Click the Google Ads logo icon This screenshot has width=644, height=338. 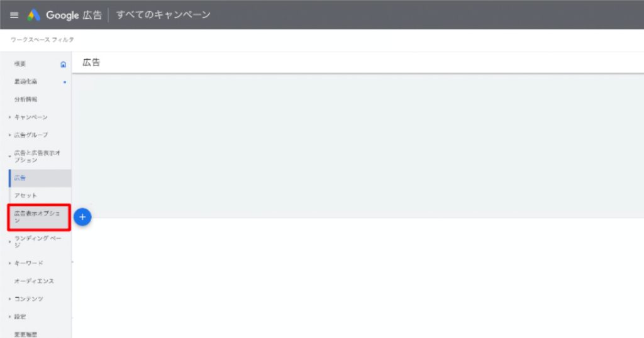pos(34,15)
